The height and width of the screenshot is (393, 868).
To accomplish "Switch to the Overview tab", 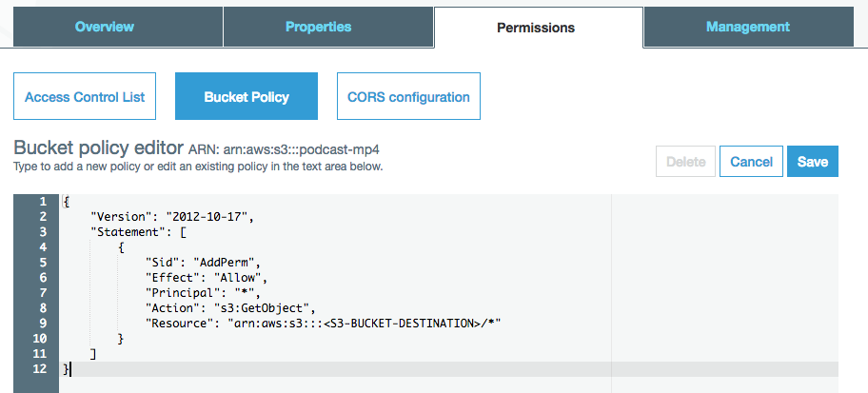I will pyautogui.click(x=105, y=27).
